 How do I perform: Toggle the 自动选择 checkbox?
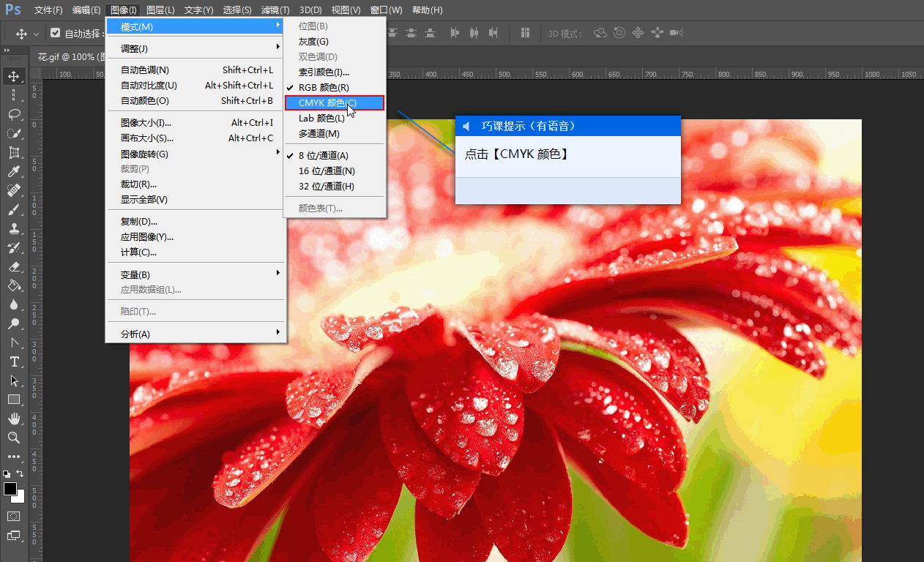pyautogui.click(x=56, y=33)
